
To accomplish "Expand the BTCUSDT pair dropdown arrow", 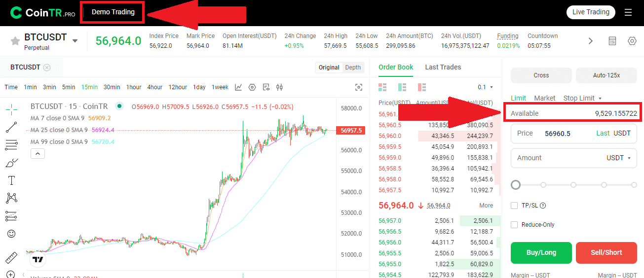I will pyautogui.click(x=75, y=41).
